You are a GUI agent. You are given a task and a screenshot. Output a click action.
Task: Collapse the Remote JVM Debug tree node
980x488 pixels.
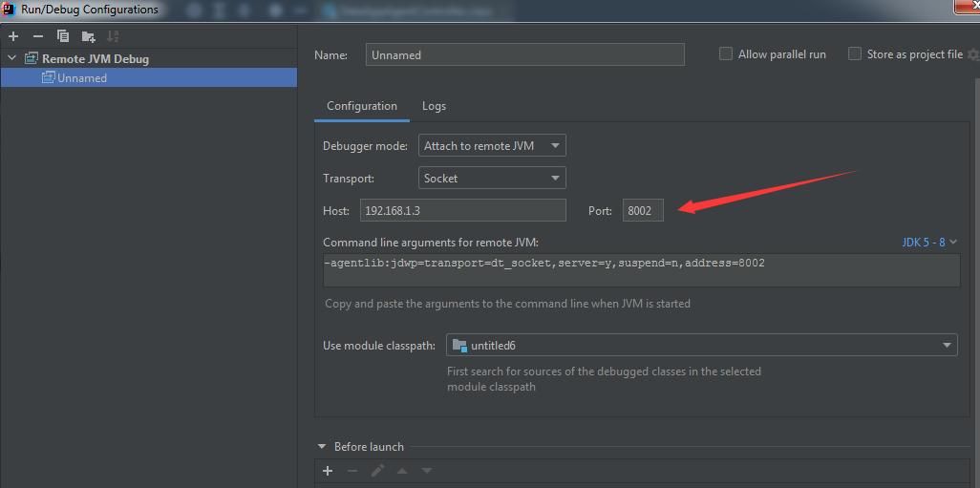[x=11, y=59]
